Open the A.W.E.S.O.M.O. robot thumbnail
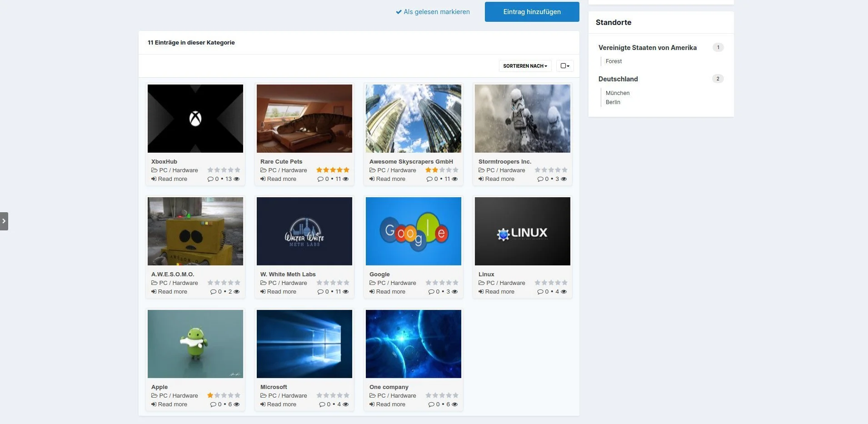The width and height of the screenshot is (868, 424). [195, 231]
